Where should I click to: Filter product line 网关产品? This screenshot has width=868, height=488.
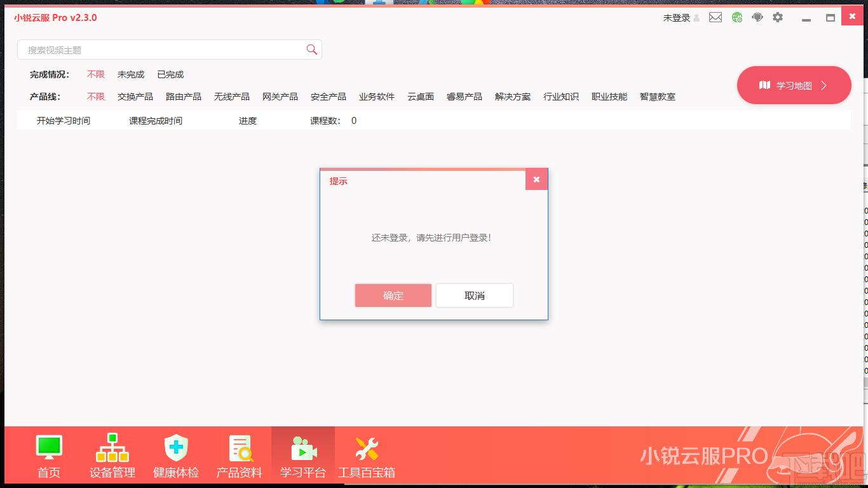pos(280,97)
